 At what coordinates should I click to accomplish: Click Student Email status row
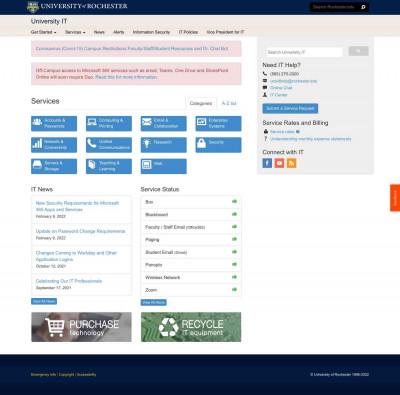coord(191,252)
